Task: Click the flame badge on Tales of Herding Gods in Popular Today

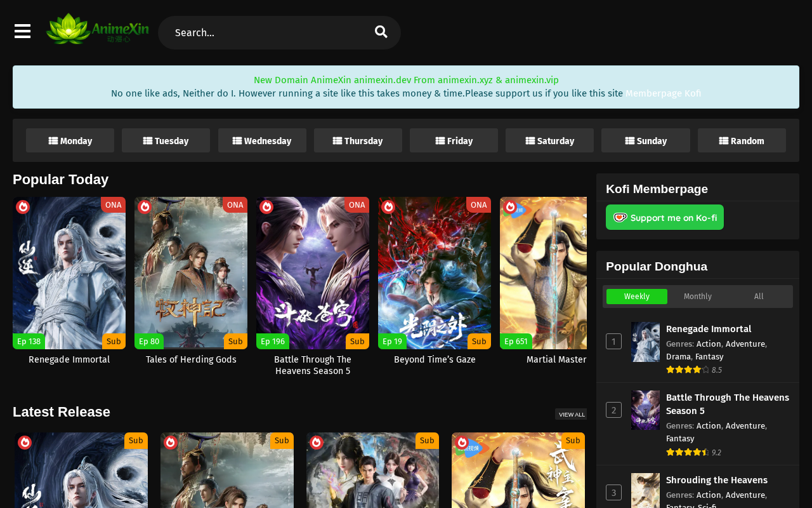Action: tap(145, 207)
